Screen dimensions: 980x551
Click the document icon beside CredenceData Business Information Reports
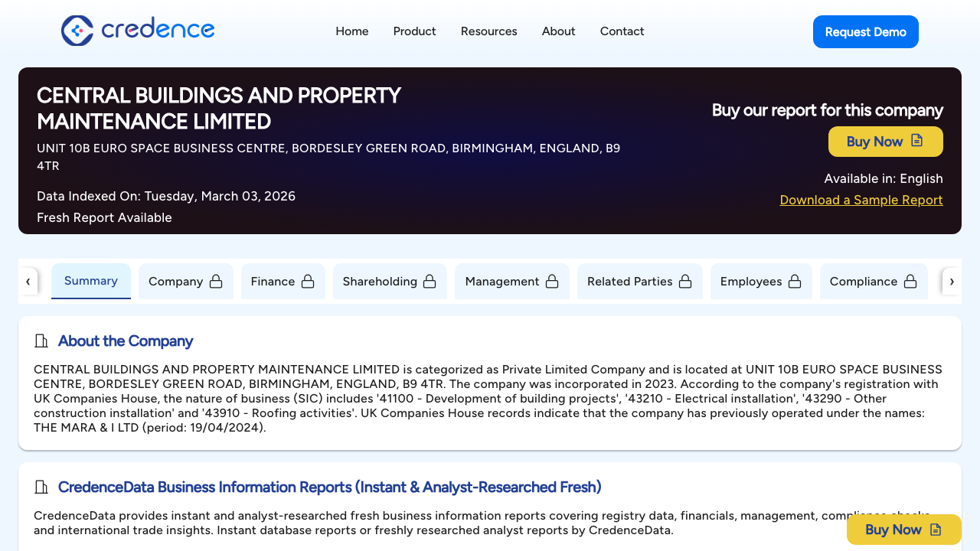point(41,486)
